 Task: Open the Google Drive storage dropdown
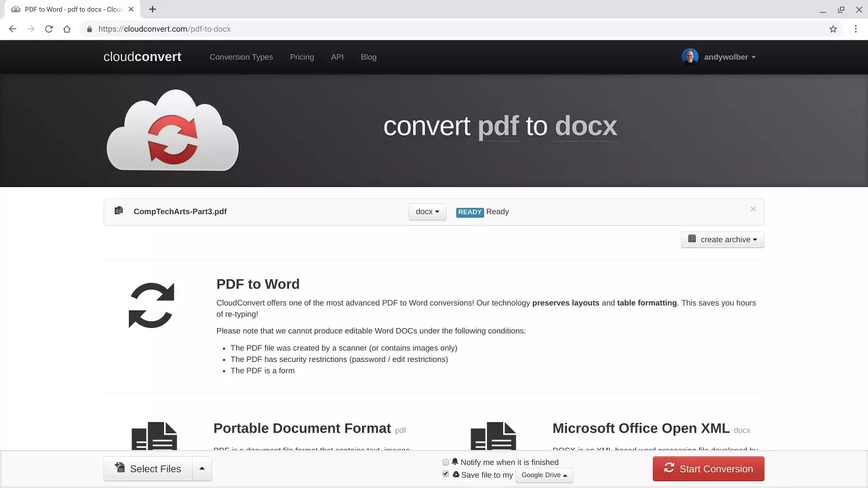tap(544, 475)
